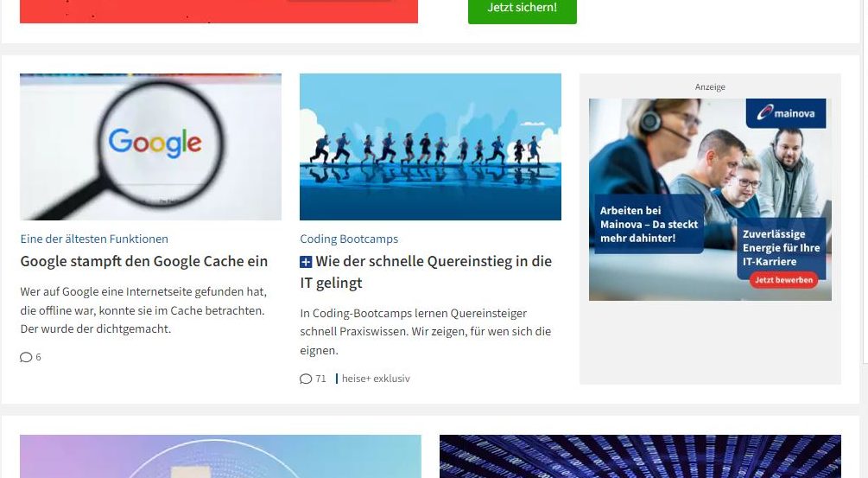Click the mainova logo in the advertisement

point(786,113)
